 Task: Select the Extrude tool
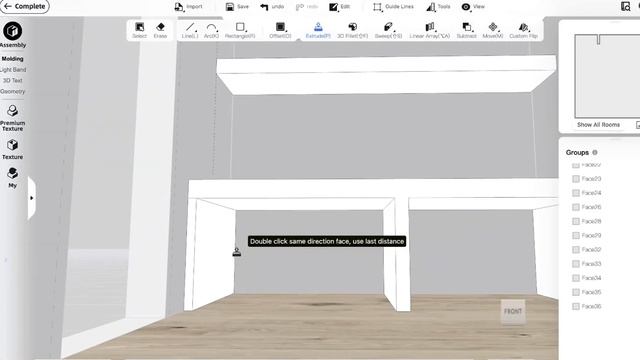[x=318, y=30]
